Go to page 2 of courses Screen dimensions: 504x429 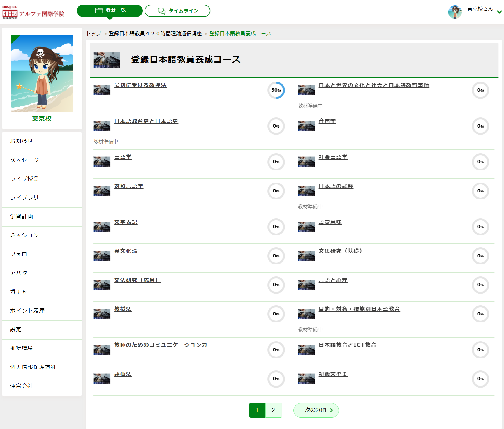(273, 410)
